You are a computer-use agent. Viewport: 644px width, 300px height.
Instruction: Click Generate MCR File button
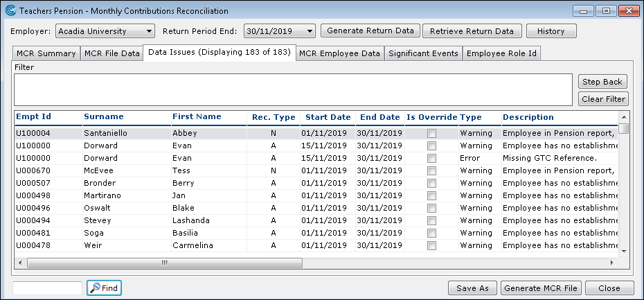(x=541, y=288)
